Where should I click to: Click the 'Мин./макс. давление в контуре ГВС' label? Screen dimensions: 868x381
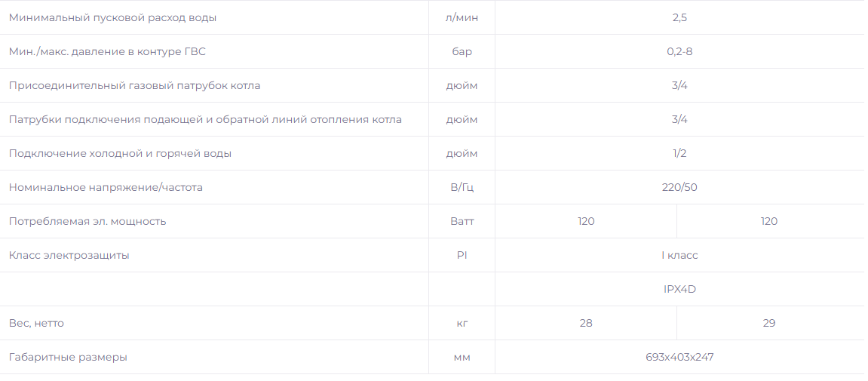[x=107, y=51]
